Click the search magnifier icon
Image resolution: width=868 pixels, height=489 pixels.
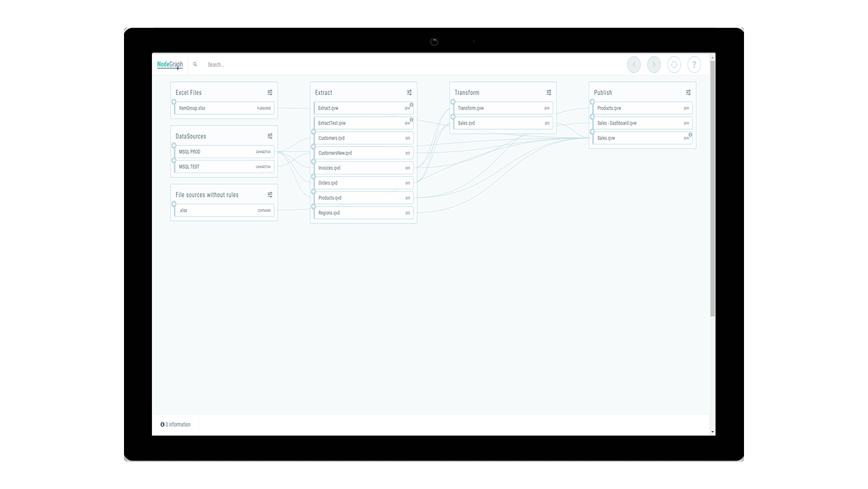(x=195, y=65)
